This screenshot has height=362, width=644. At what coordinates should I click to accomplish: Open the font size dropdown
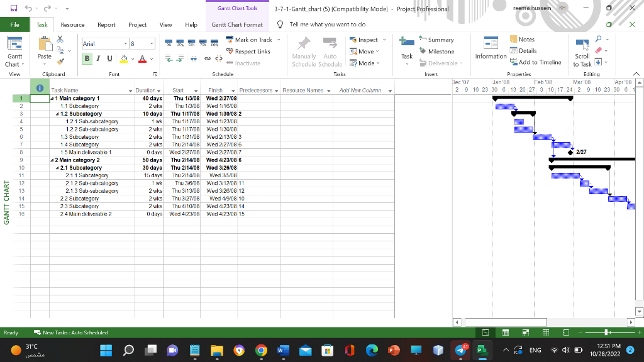152,43
